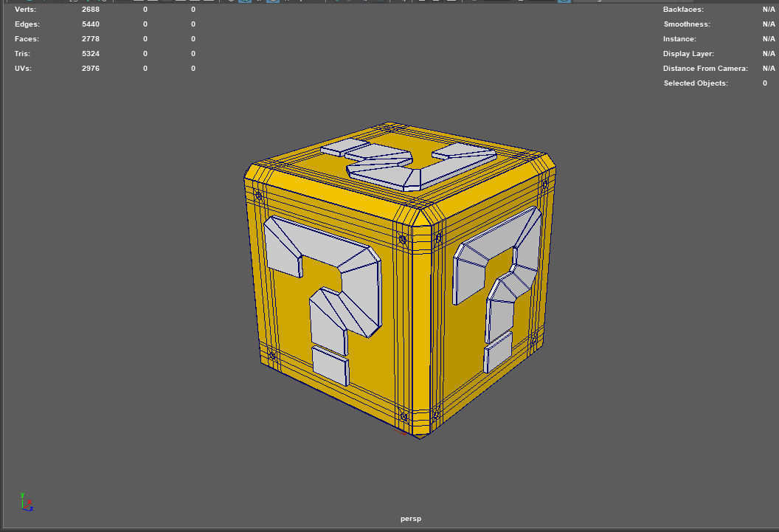
Task: Click the edge count value 5440
Action: point(91,24)
